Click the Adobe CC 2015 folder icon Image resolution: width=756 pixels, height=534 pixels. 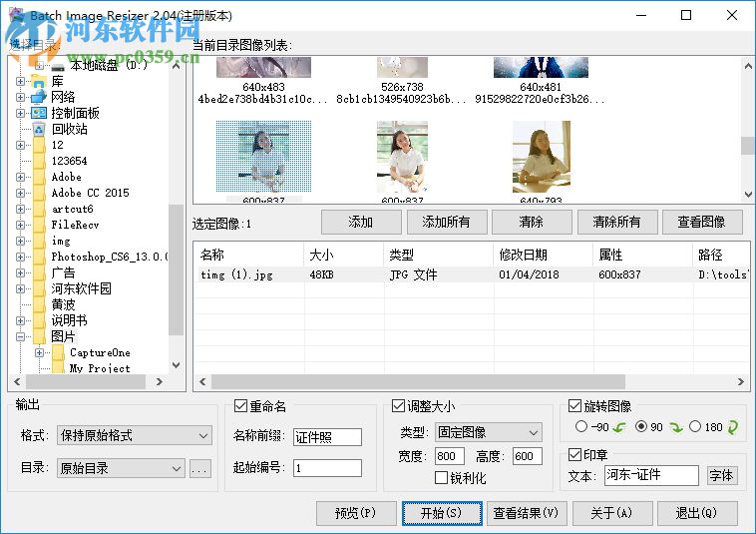39,193
